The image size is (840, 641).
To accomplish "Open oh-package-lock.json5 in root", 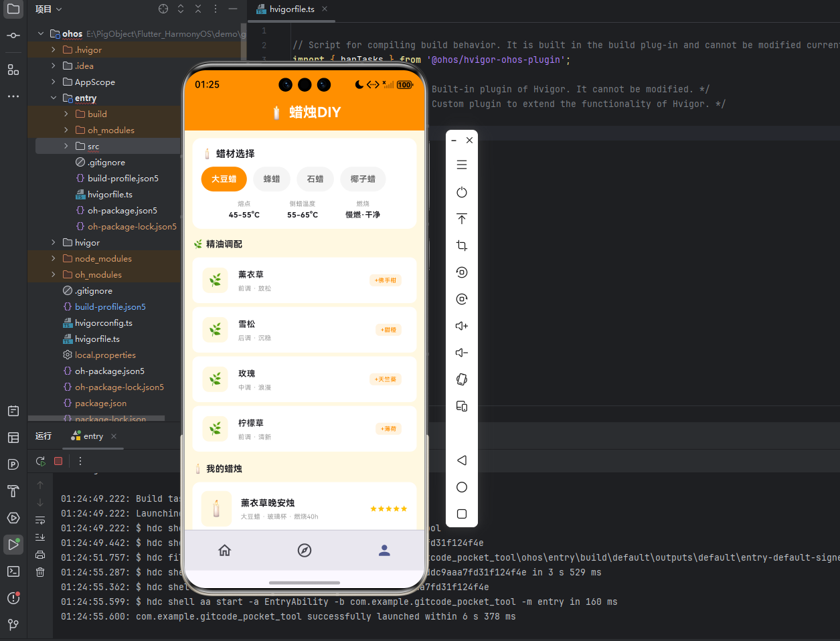I will (x=119, y=387).
